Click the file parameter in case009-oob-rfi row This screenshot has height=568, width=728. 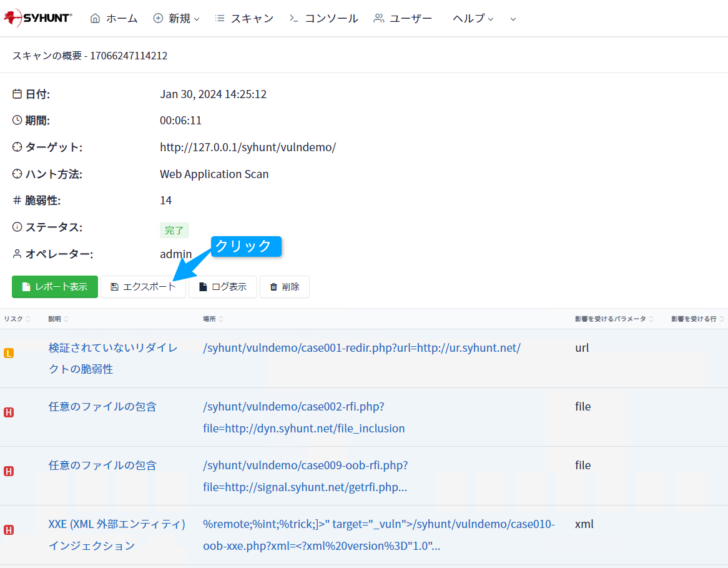point(583,466)
